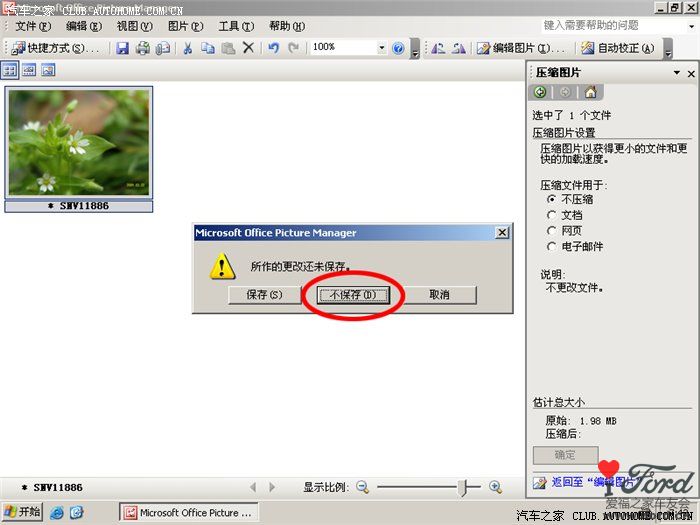
Task: Close the 压缩图片 task pane
Action: [x=691, y=74]
